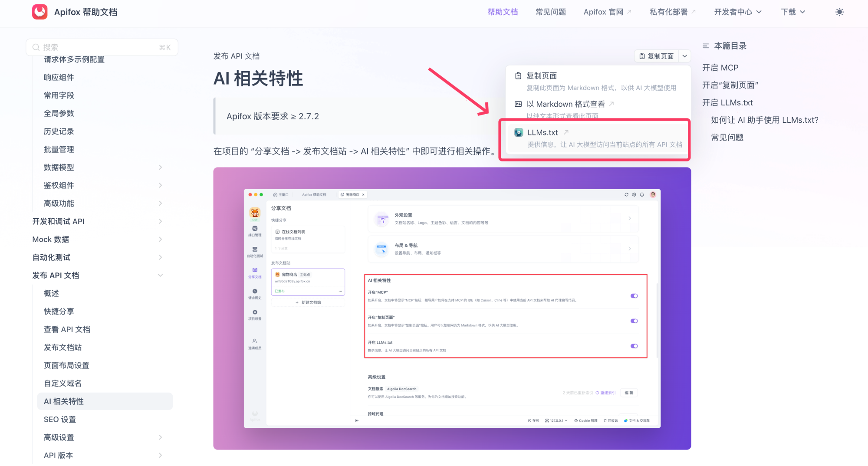The image size is (868, 466).
Task: Click the collapse-sidebar arrow icon in the embedded app
Action: pos(357,420)
